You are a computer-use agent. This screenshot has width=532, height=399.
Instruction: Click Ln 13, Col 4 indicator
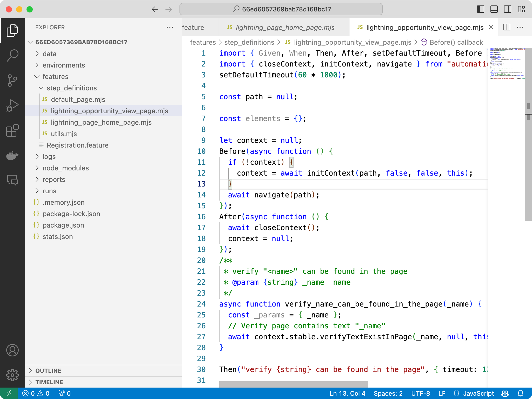pyautogui.click(x=347, y=393)
